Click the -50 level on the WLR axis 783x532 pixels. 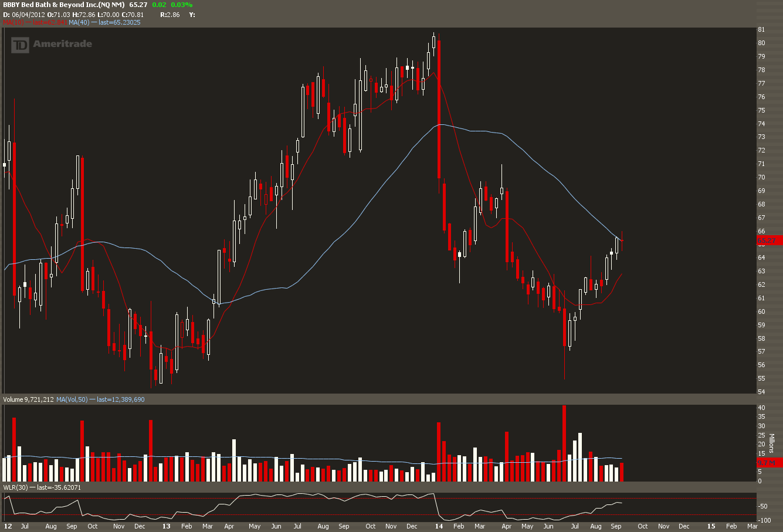[x=762, y=506]
